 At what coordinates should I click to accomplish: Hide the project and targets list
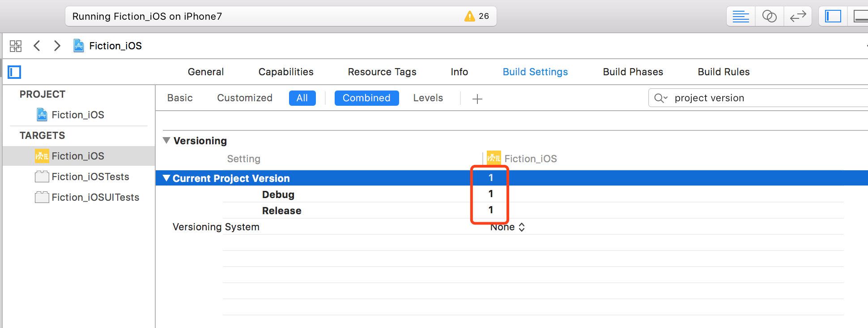point(14,72)
